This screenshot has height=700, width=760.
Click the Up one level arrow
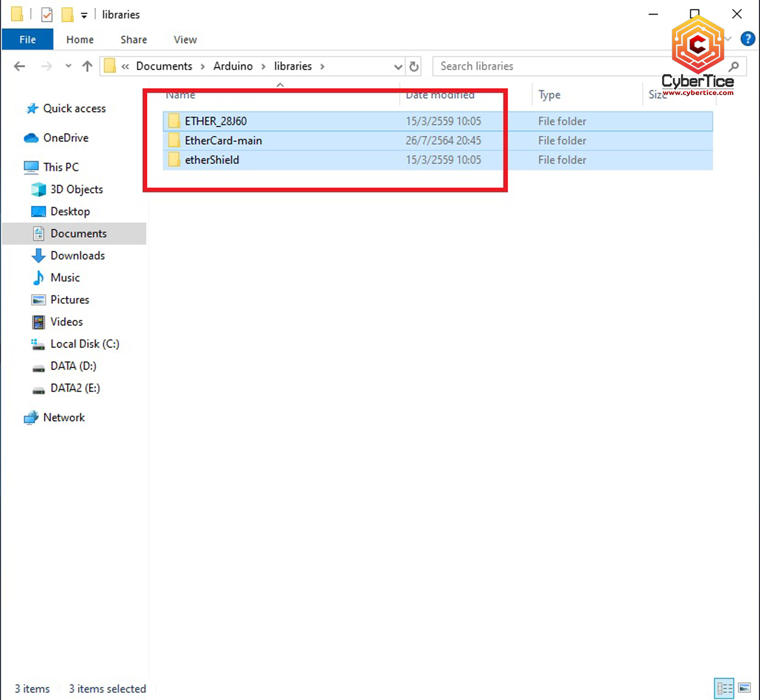pos(87,66)
